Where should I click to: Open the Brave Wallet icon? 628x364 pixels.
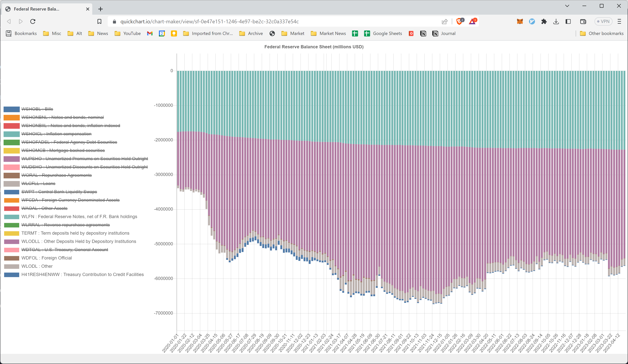point(583,21)
